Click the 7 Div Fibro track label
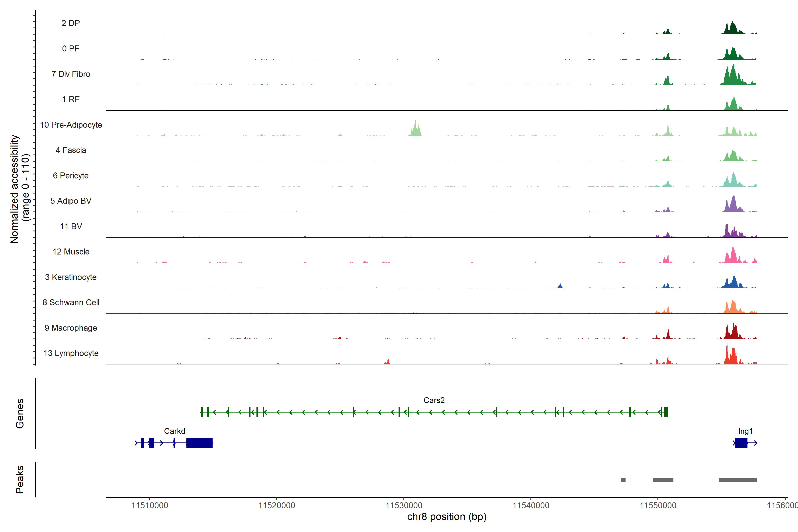The height and width of the screenshot is (532, 798). pyautogui.click(x=71, y=74)
